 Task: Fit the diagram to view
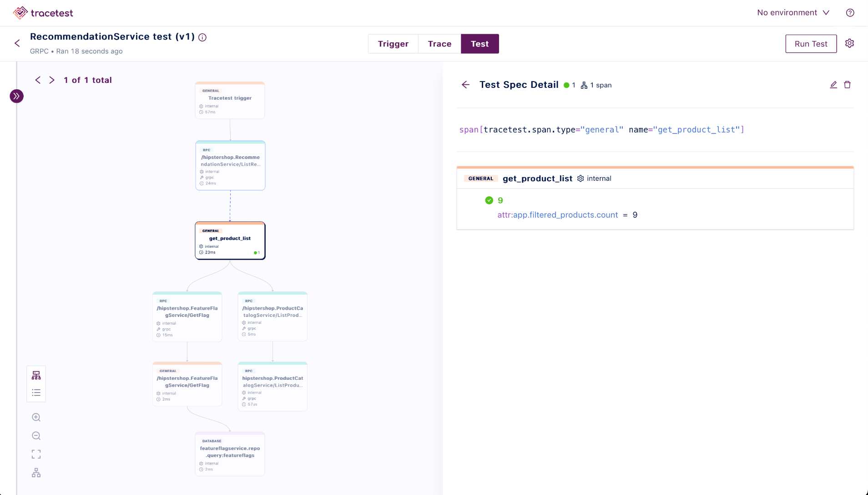point(36,454)
